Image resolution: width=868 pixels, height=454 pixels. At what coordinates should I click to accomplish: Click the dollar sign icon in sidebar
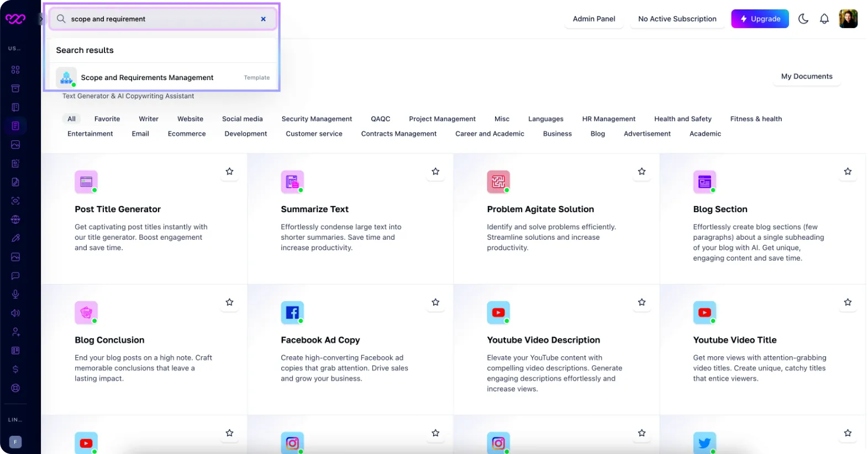click(x=15, y=369)
